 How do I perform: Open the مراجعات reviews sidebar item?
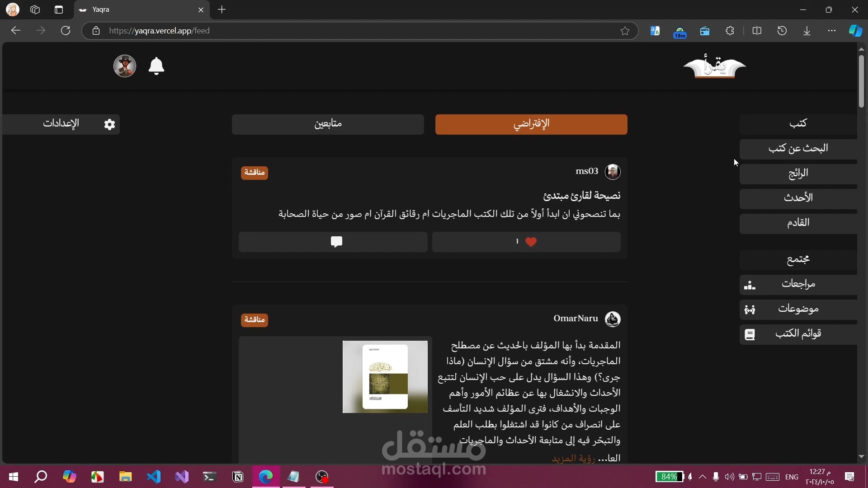coord(798,284)
